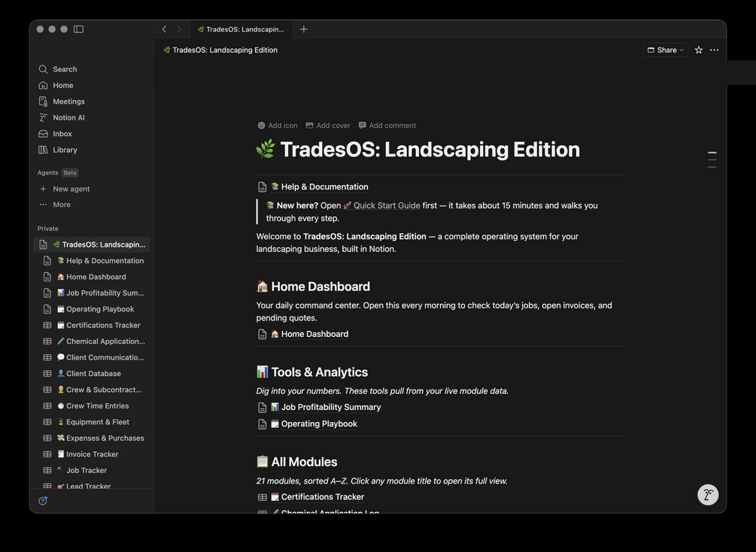
Task: Open the table of contents outline marker
Action: (x=712, y=159)
